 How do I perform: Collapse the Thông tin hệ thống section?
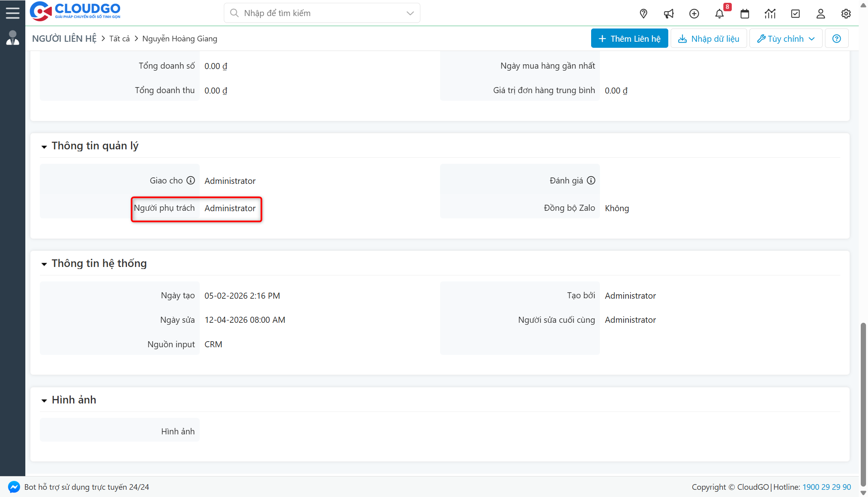(44, 264)
